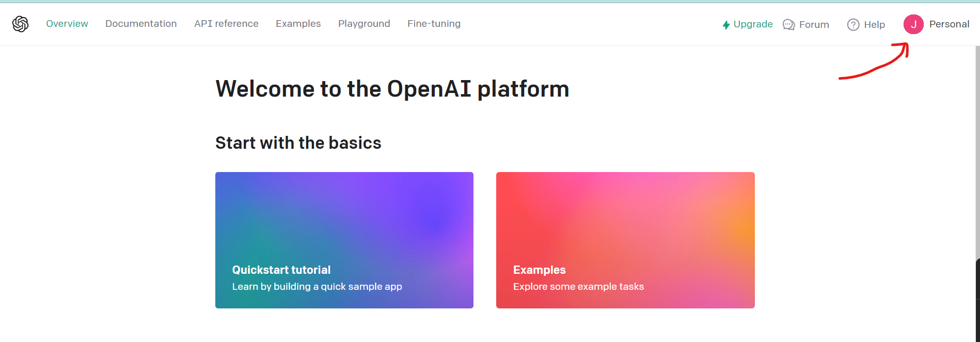Go to the Overview tab
The height and width of the screenshot is (342, 980).
[67, 24]
